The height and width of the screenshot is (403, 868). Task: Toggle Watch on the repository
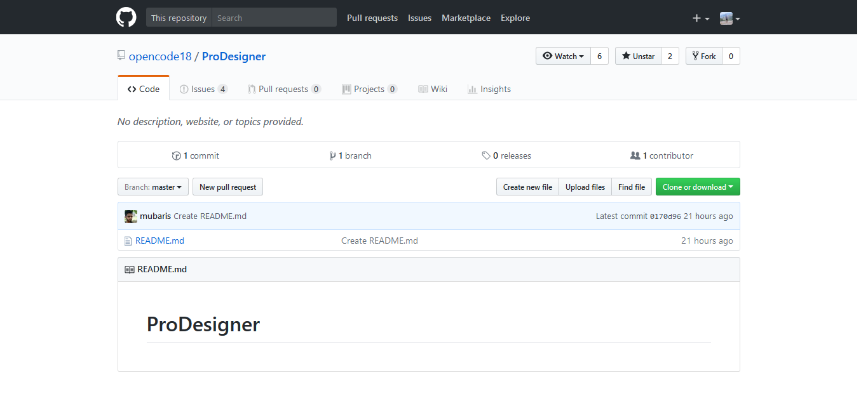tap(563, 56)
